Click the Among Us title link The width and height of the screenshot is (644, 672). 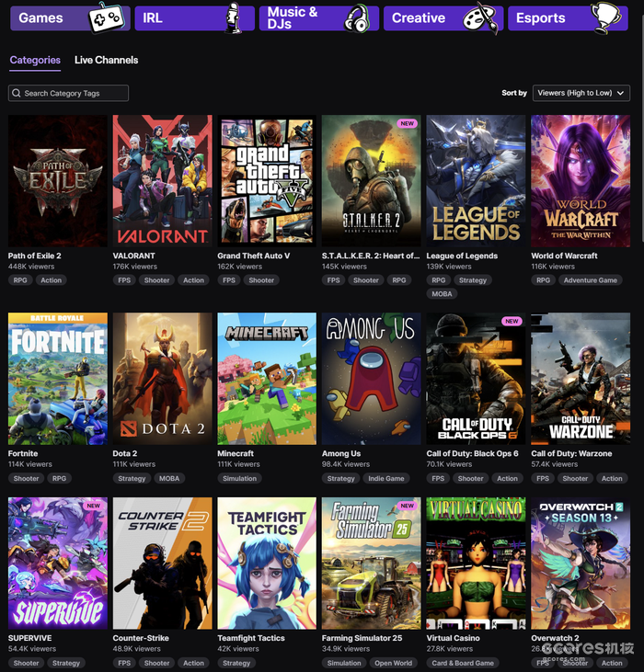341,453
